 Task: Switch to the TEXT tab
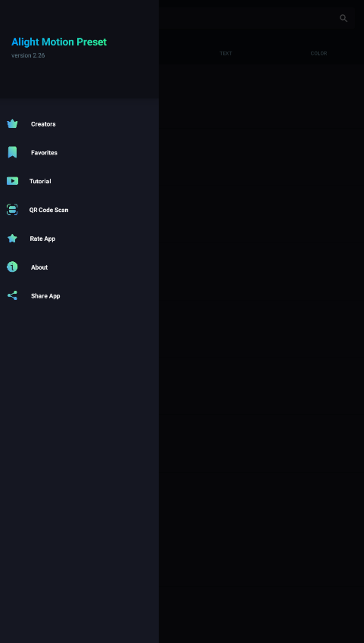click(226, 53)
